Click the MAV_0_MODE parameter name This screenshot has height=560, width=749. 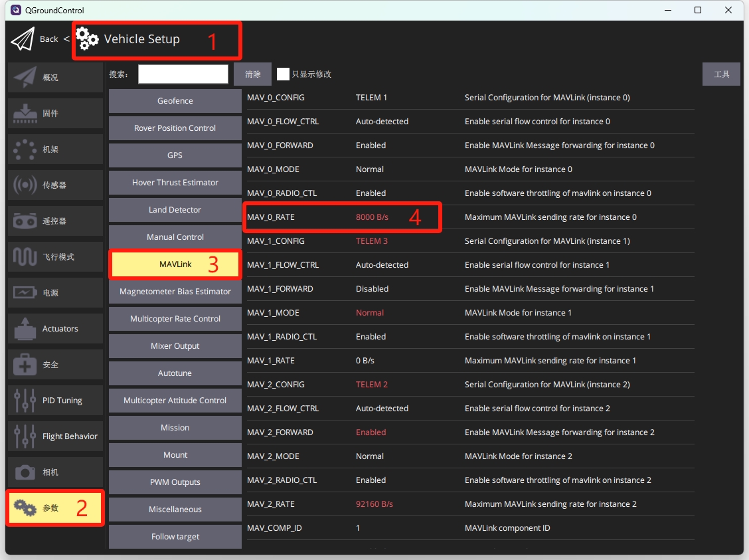click(x=273, y=169)
